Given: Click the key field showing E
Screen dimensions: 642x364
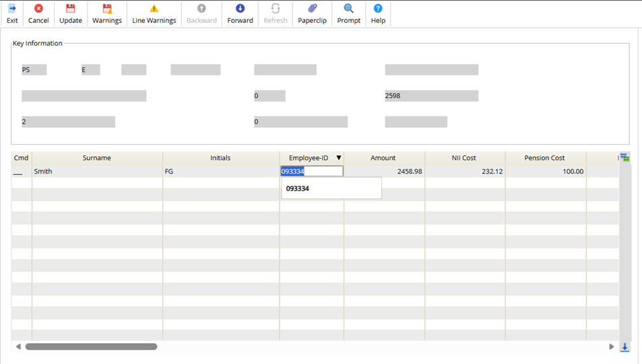Looking at the screenshot, I should click(90, 70).
